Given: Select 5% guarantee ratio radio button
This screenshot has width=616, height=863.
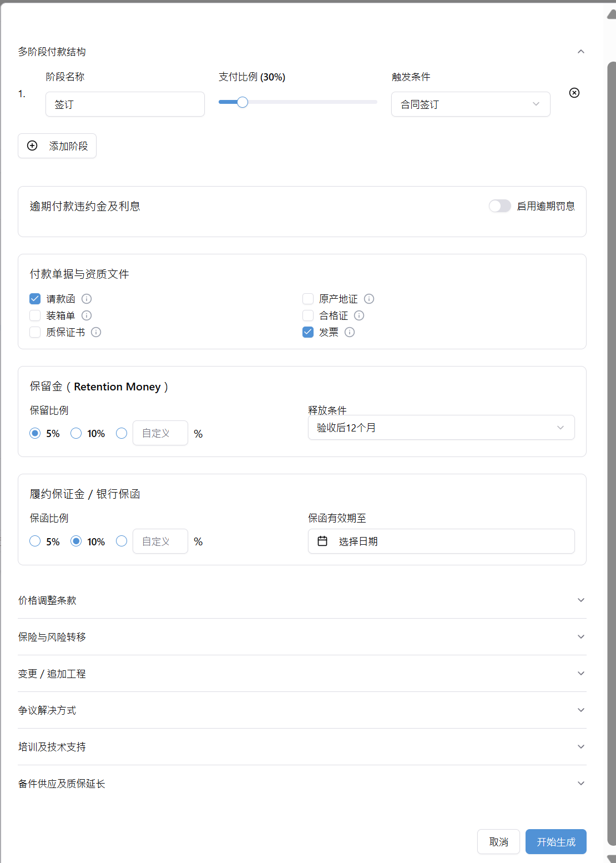Looking at the screenshot, I should tap(35, 541).
